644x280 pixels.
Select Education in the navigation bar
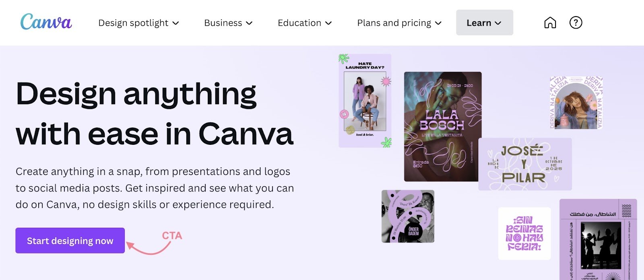[x=299, y=23]
